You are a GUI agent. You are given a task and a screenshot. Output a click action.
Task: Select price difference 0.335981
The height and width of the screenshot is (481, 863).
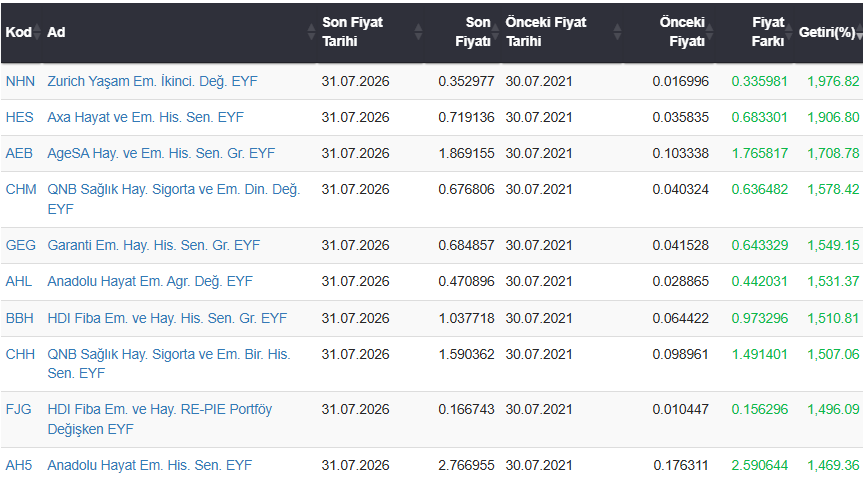pos(760,81)
